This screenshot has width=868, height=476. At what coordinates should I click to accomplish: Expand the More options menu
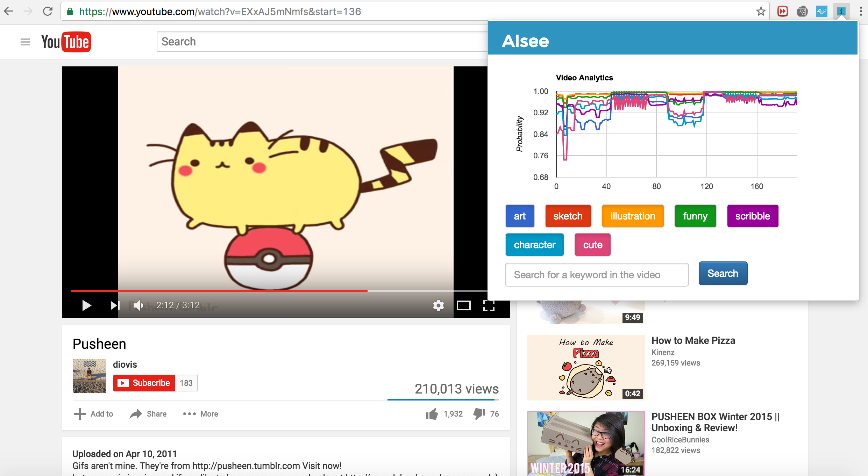pos(201,414)
